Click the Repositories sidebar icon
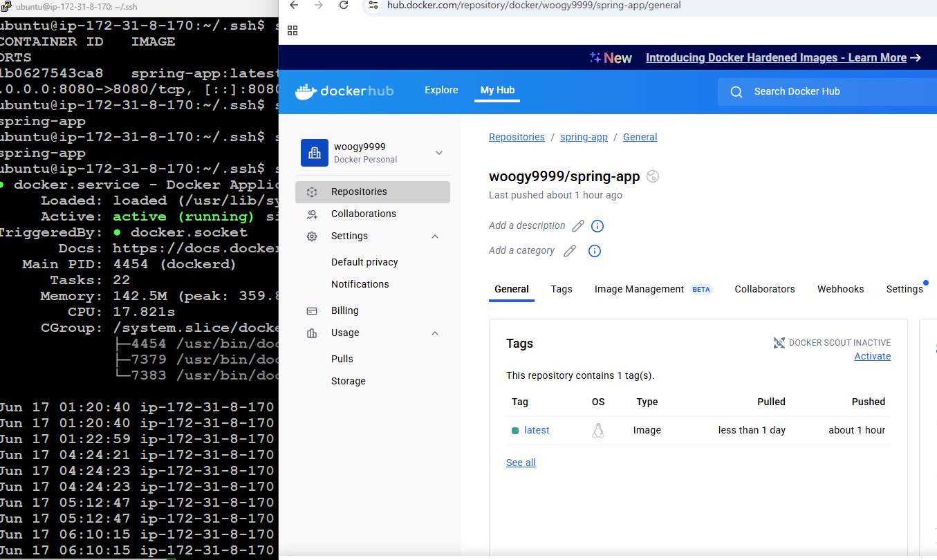This screenshot has height=560, width=937. [x=312, y=192]
